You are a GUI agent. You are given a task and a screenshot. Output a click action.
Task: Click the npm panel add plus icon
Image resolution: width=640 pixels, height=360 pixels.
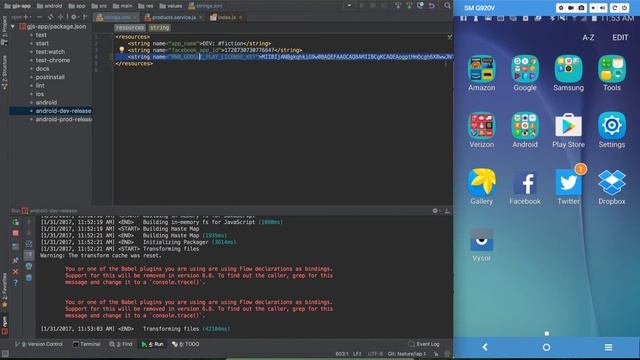pyautogui.click(x=26, y=17)
